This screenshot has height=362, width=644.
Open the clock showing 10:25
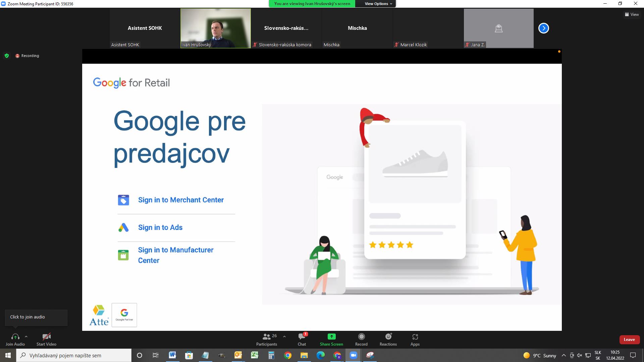coord(615,355)
